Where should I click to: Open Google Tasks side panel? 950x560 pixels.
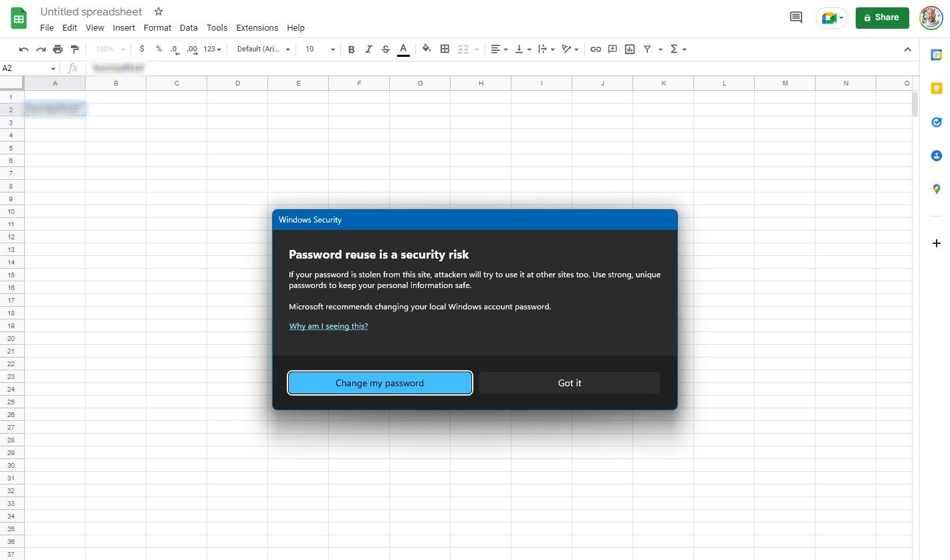[x=937, y=122]
